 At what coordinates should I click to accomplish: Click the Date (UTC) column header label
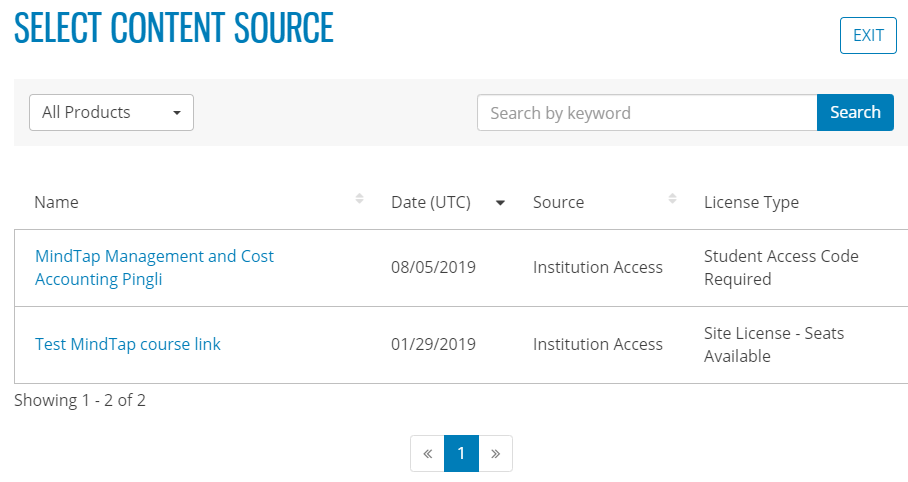(431, 202)
